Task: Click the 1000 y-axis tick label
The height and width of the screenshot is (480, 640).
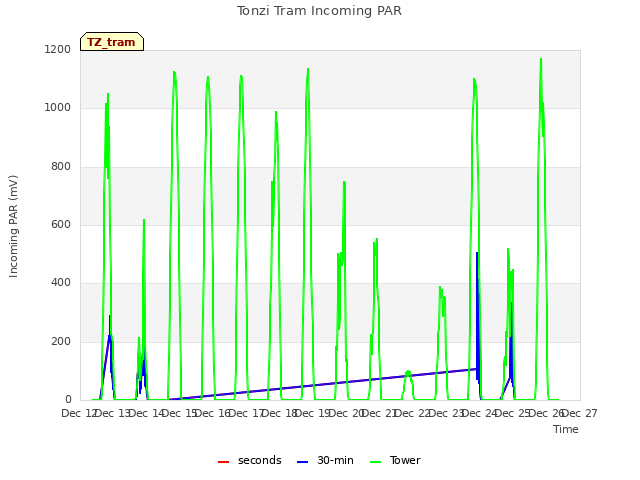Action: 58,108
